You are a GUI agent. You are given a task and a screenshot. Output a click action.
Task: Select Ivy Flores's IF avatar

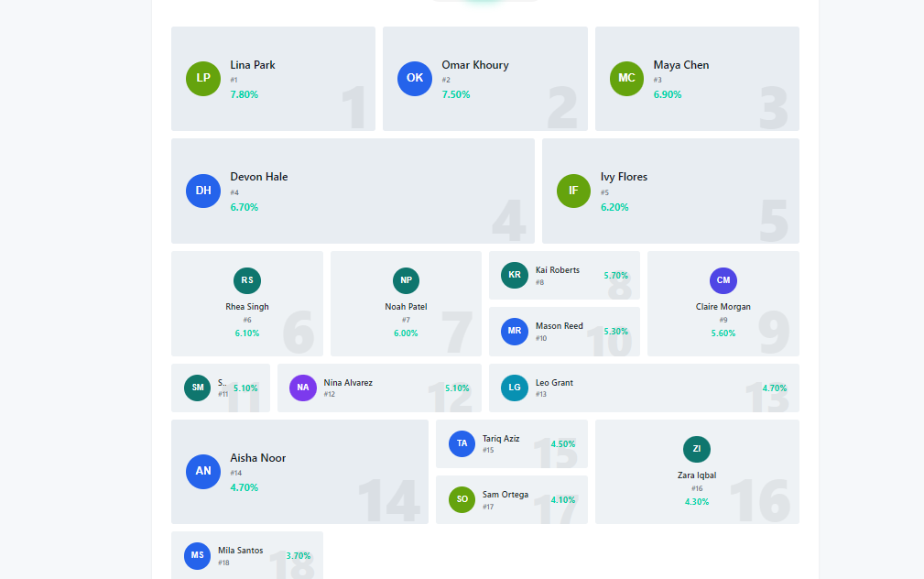(x=573, y=191)
